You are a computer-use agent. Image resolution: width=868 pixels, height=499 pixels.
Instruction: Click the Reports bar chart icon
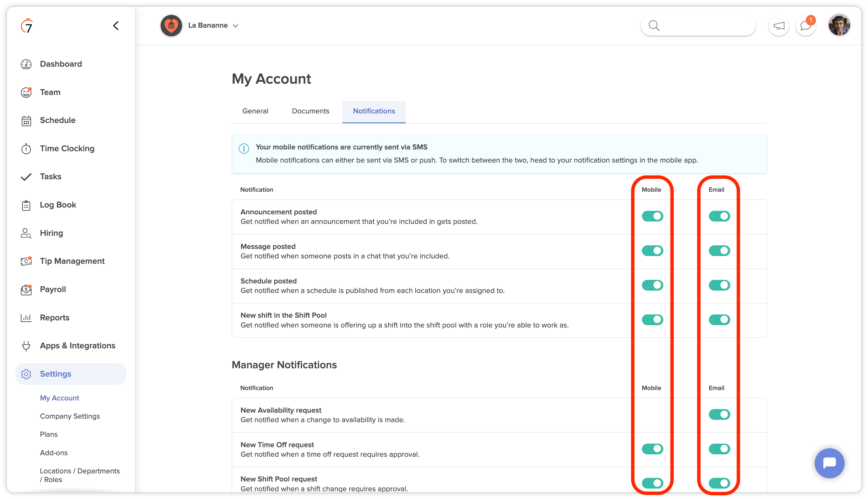[x=26, y=318]
